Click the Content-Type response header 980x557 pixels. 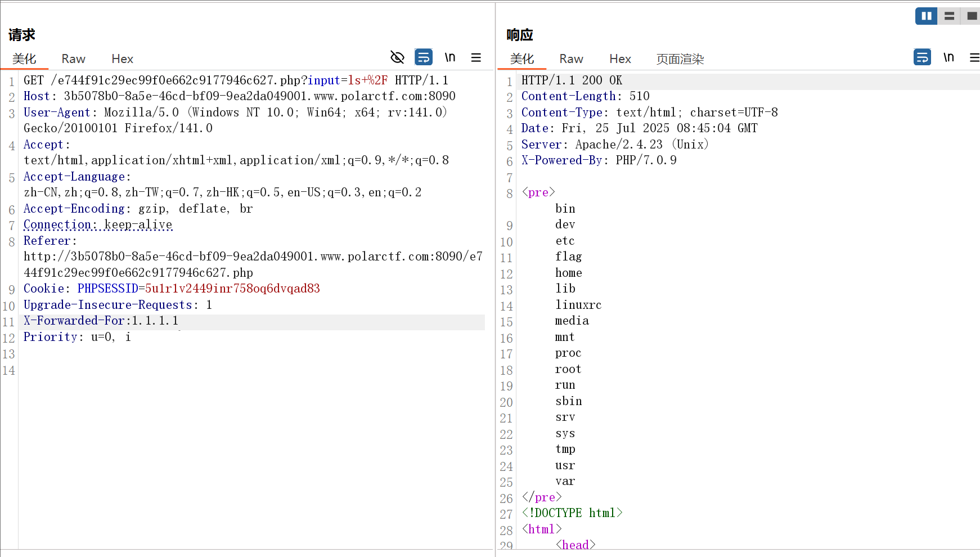coord(649,113)
